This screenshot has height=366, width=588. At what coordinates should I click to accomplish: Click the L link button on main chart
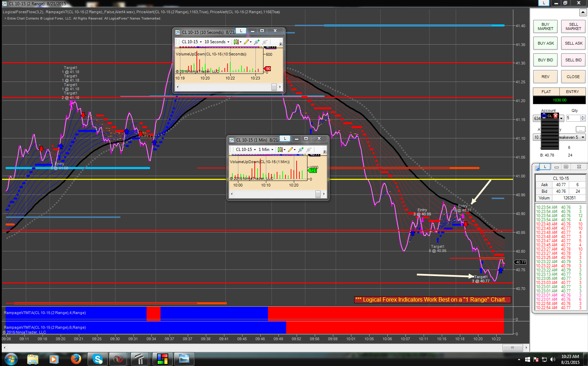544,3
